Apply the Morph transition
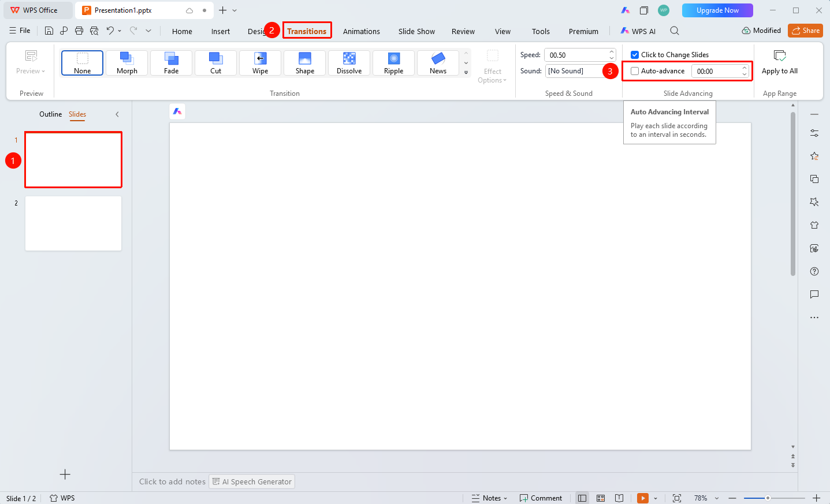The image size is (830, 504). (127, 63)
